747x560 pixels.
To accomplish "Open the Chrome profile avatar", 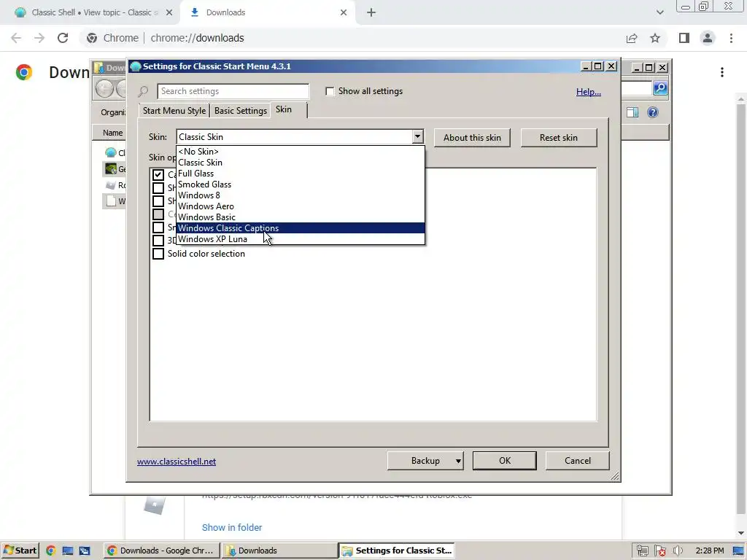I will [708, 38].
